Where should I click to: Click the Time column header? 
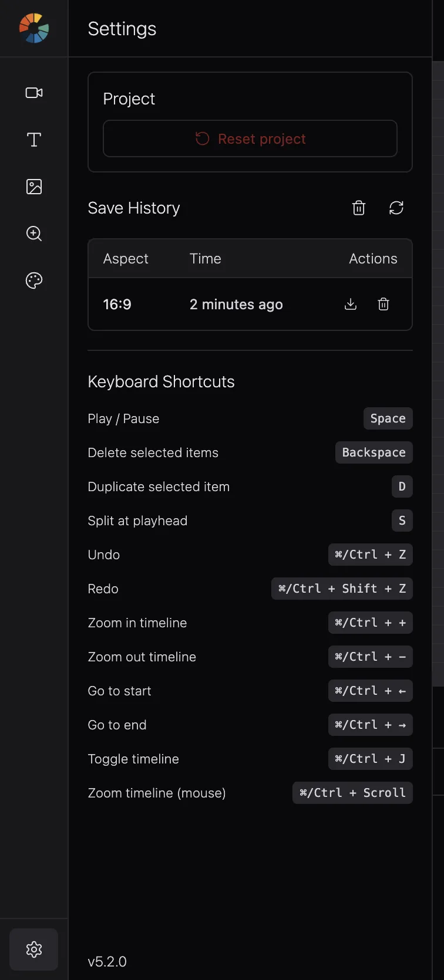(206, 259)
